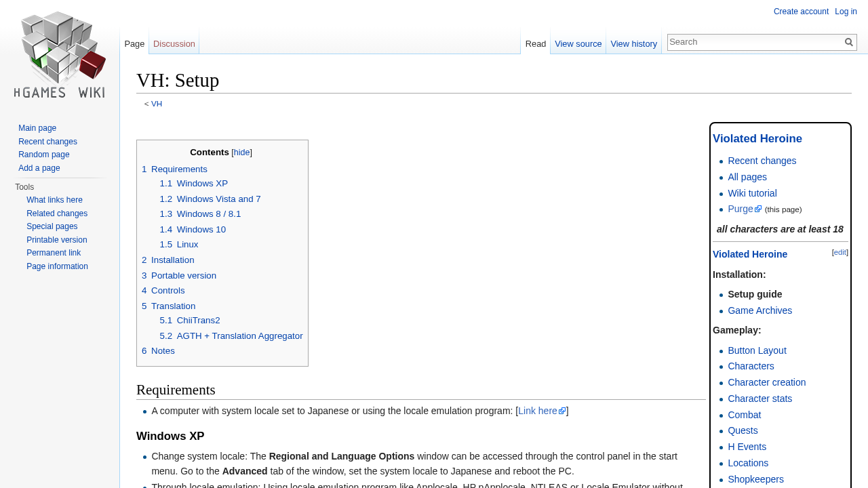The height and width of the screenshot is (488, 868).
Task: Open the Game Archives link
Action: 759,310
